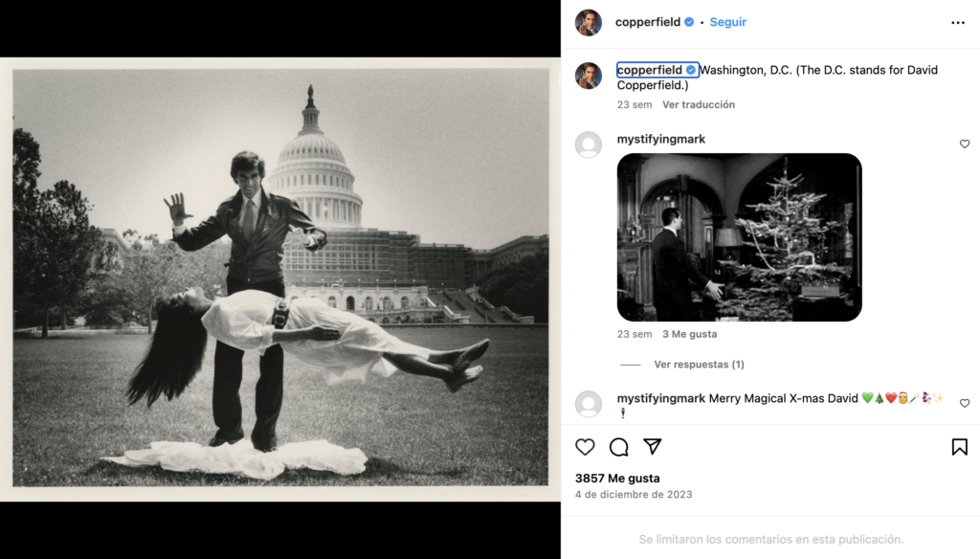Click the 3 Me gusta comment likes
Screen dimensions: 980x559
(689, 334)
